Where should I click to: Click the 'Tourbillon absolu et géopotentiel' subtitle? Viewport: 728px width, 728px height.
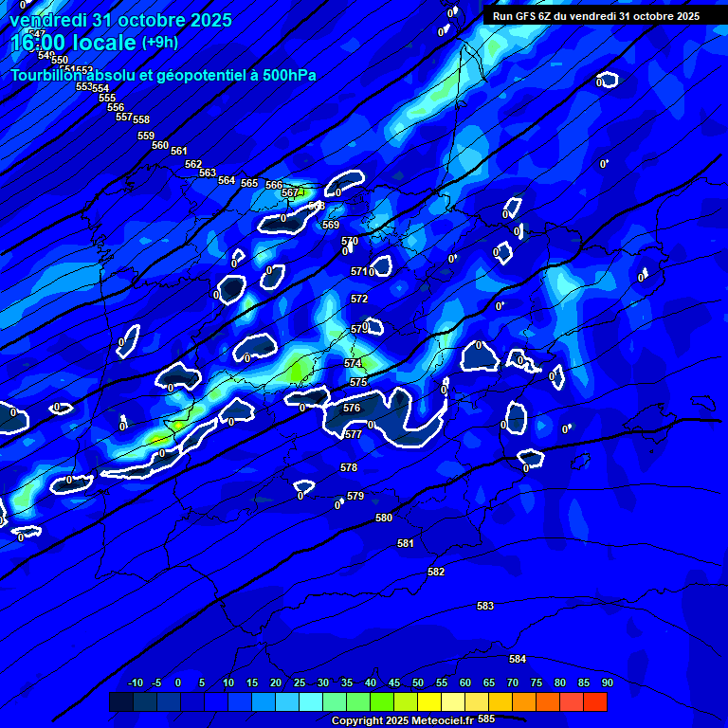163,76
